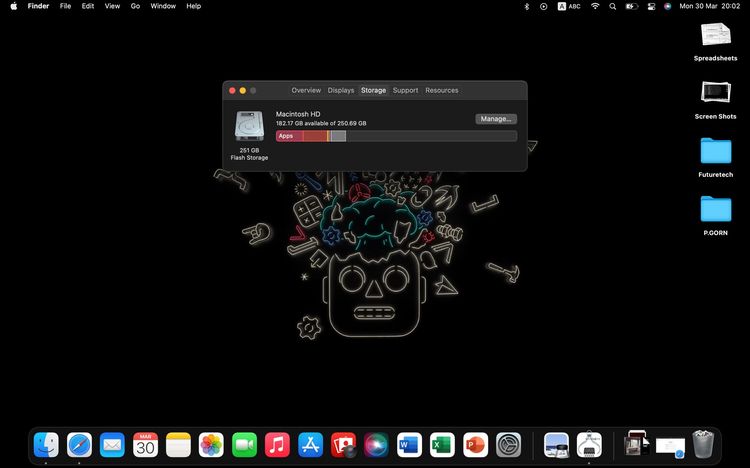Image resolution: width=750 pixels, height=468 pixels.
Task: Launch FaceTime from the Dock
Action: [x=244, y=445]
